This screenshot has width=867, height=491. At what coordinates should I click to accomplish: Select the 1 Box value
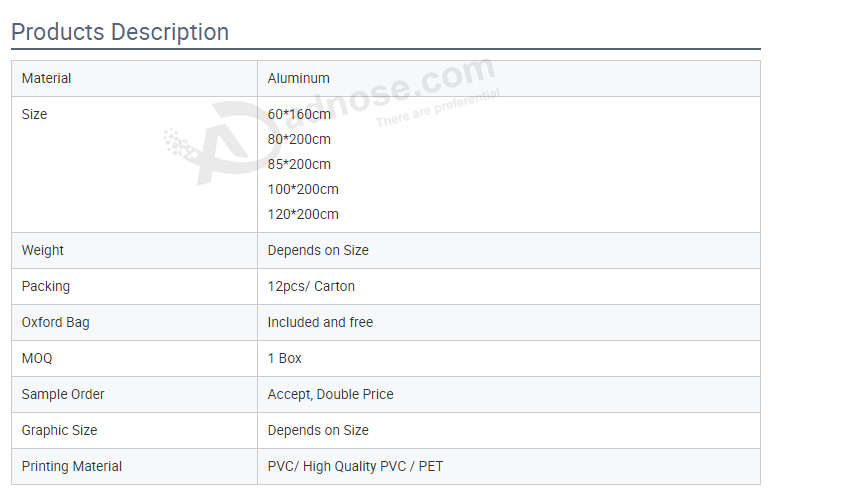284,358
